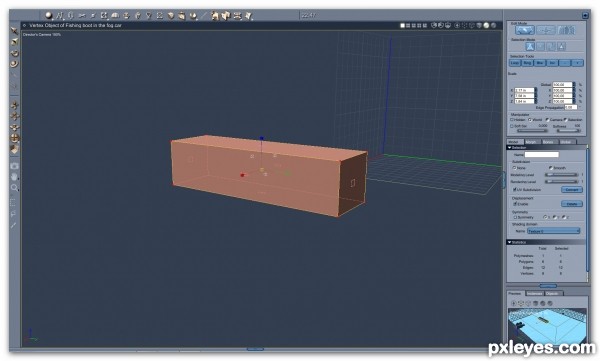This screenshot has width=600, height=361.
Task: Switch to the Morph tab
Action: tap(531, 142)
